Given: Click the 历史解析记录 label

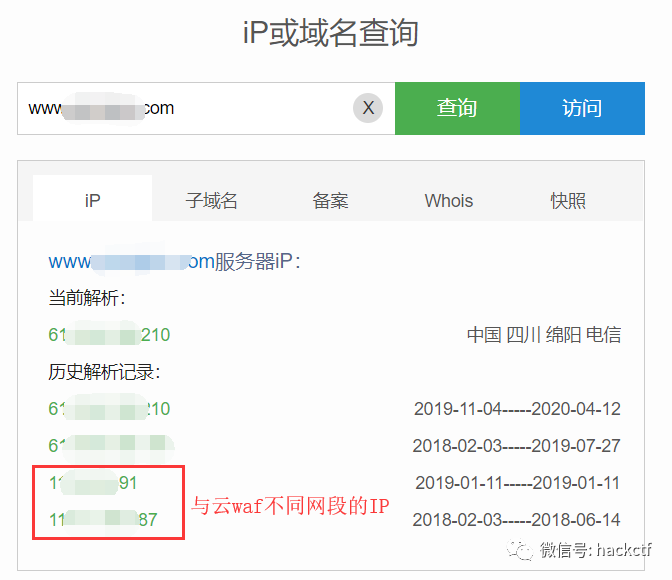Looking at the screenshot, I should (x=104, y=372).
